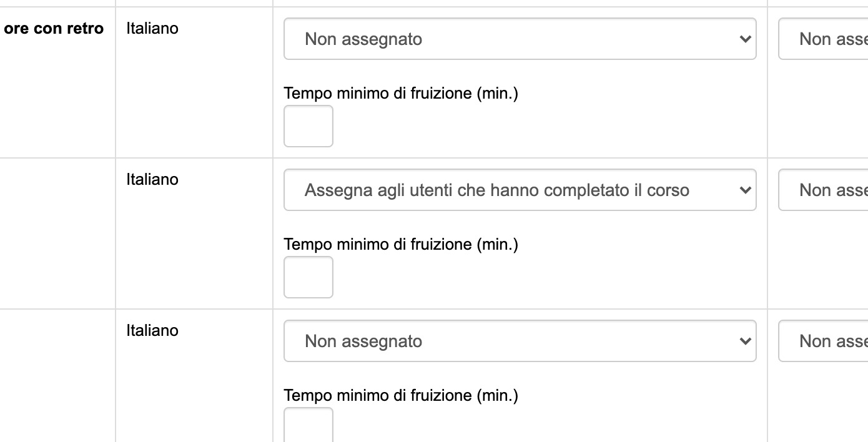Click the middle-row Tempo minimo di fruizione label
This screenshot has width=868, height=442.
click(x=401, y=245)
